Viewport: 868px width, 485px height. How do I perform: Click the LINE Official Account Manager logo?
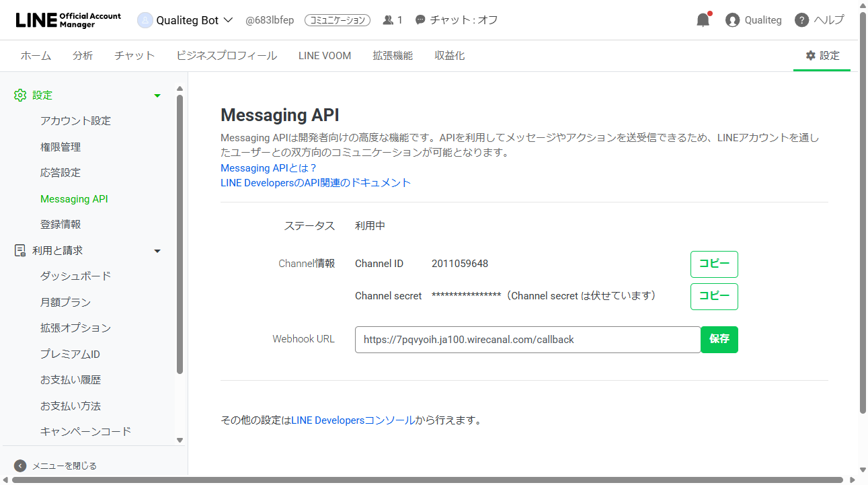(68, 20)
